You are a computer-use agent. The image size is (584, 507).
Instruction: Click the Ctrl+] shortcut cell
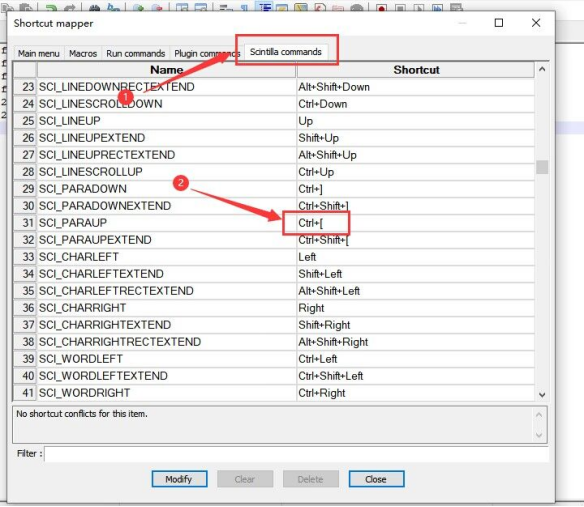pos(416,189)
